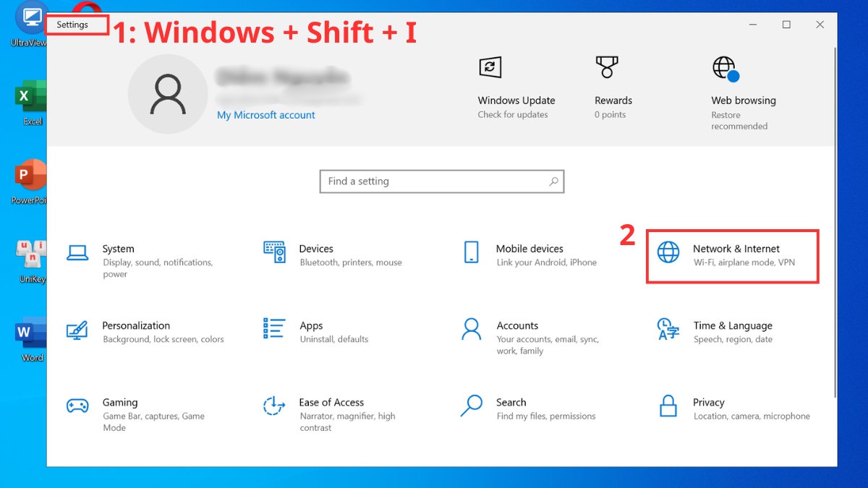Click the user profile avatar picture
The image size is (868, 488).
(167, 95)
